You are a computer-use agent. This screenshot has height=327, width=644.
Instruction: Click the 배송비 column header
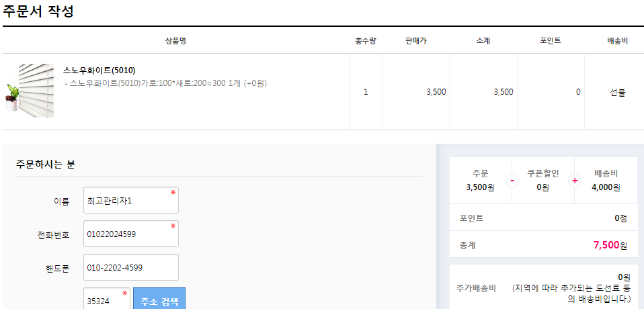pos(617,41)
